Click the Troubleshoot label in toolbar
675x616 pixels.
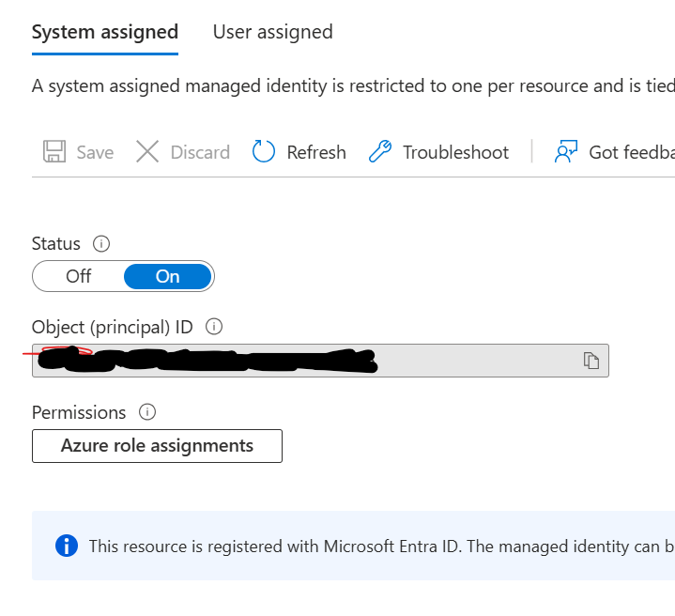456,152
